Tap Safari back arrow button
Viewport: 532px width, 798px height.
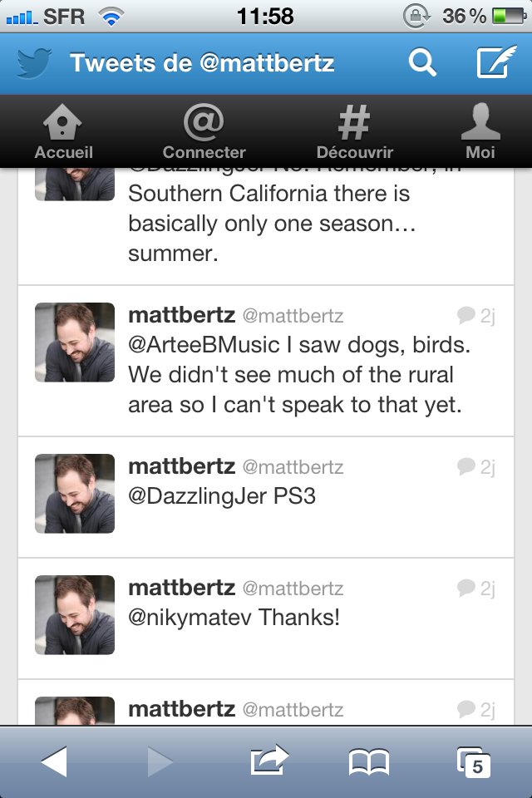click(54, 761)
